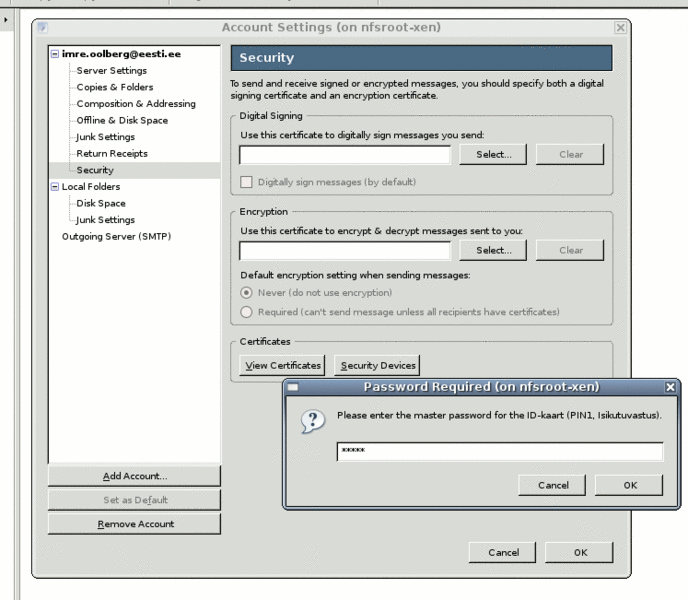Close the Password Required dialog
Viewport: 688px width, 600px height.
pyautogui.click(x=670, y=387)
